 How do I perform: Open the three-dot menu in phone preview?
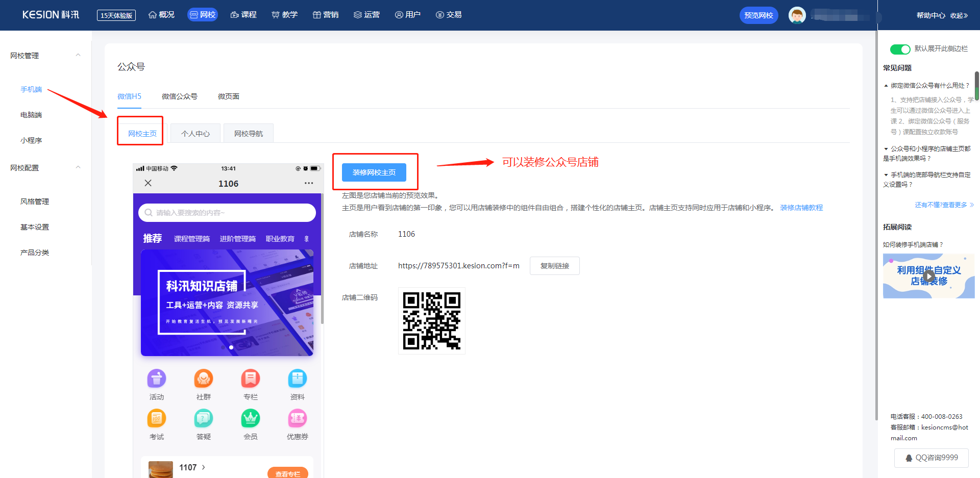pyautogui.click(x=309, y=183)
